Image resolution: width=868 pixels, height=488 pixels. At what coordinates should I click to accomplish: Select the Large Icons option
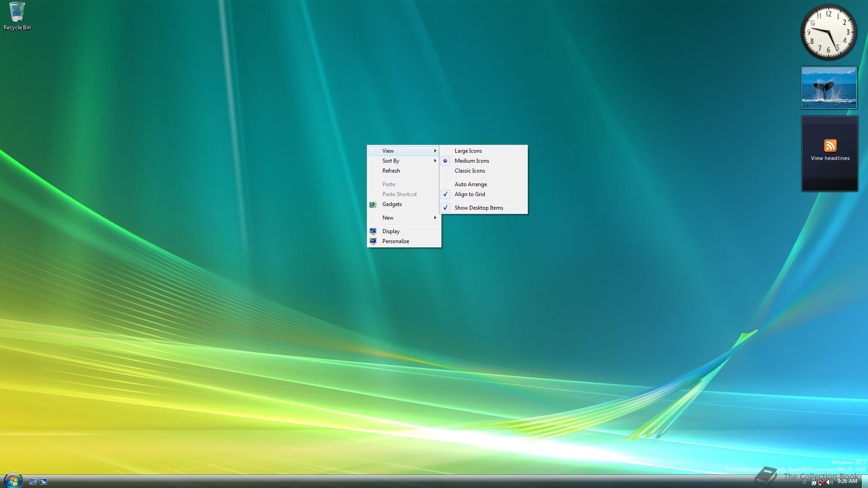(x=483, y=151)
